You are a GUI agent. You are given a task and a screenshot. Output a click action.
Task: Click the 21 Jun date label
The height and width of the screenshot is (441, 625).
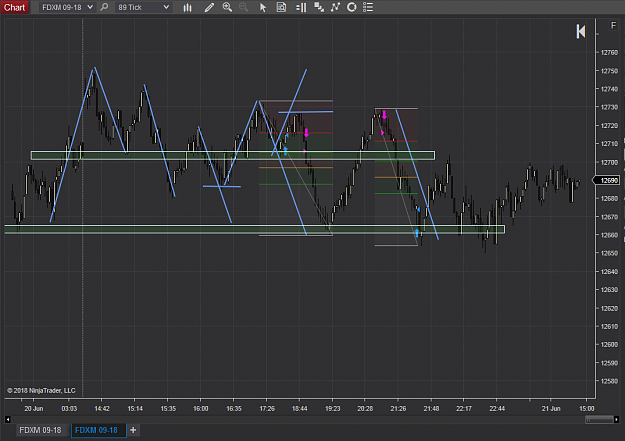551,408
